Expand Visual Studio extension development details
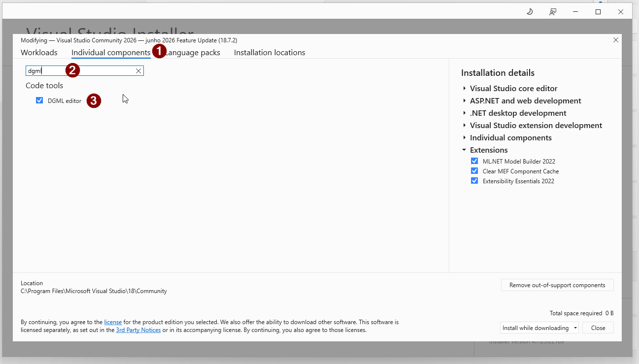This screenshot has width=639, height=364. [x=464, y=126]
